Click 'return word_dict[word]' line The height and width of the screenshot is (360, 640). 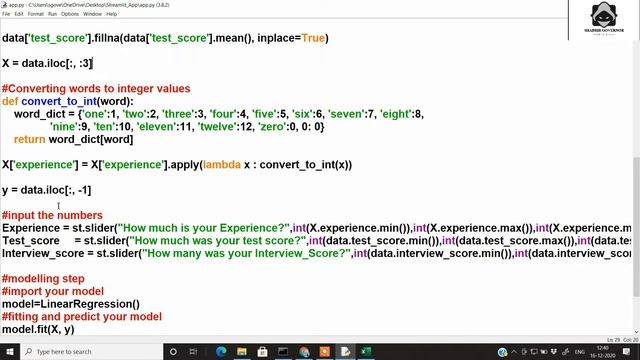tap(73, 139)
